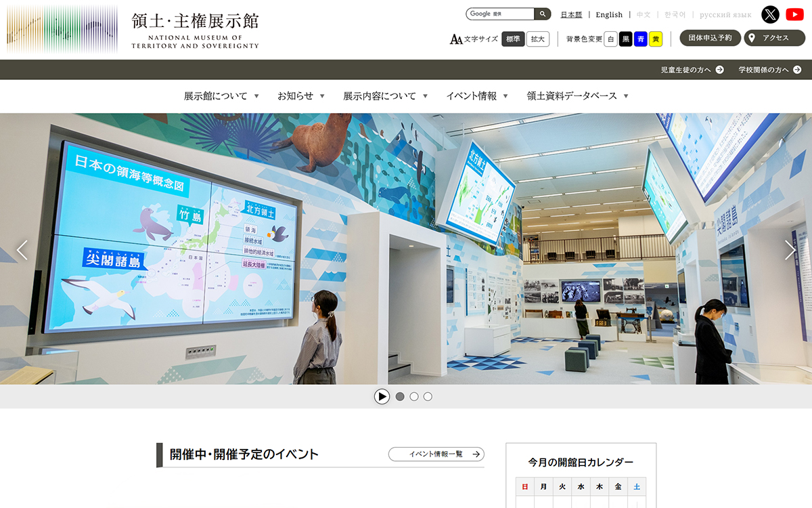
Task: Expand 領土資料データベース dropdown
Action: 577,96
